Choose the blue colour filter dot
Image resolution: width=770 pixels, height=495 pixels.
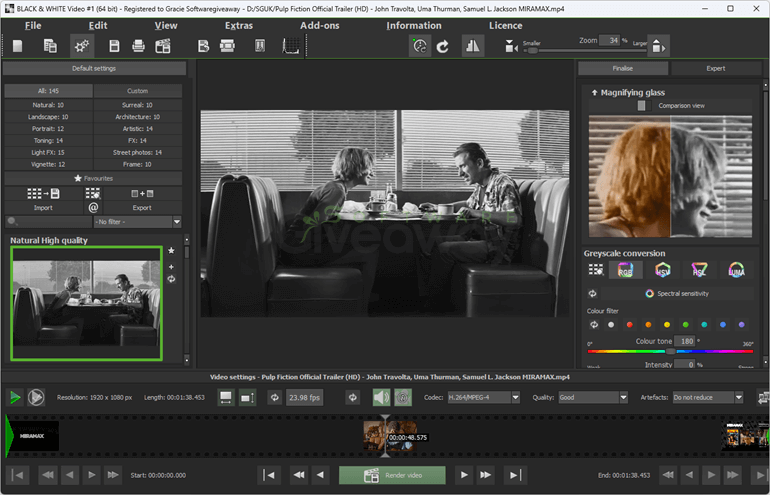[723, 325]
